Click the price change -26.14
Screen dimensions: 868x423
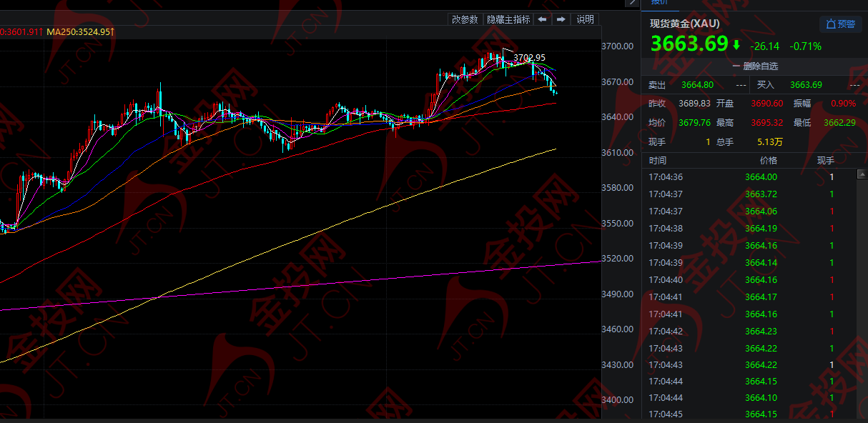(x=764, y=46)
